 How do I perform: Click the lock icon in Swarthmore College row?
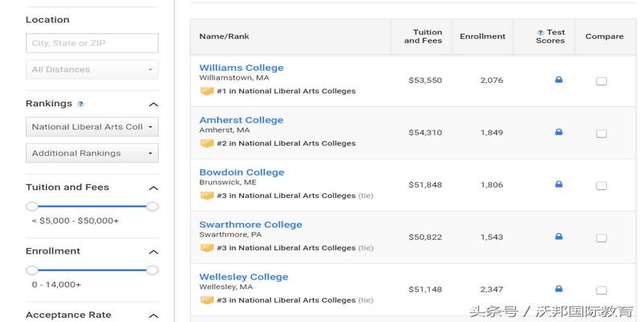(559, 236)
